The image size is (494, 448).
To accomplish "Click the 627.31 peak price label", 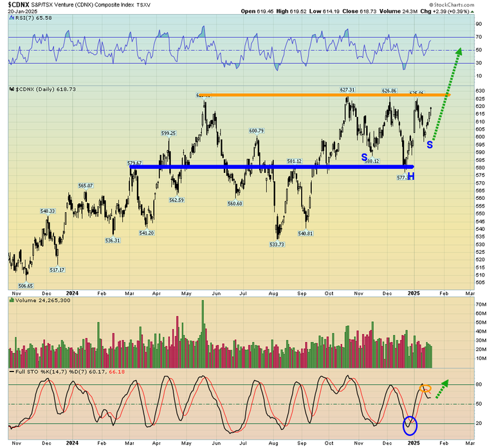I will point(349,89).
